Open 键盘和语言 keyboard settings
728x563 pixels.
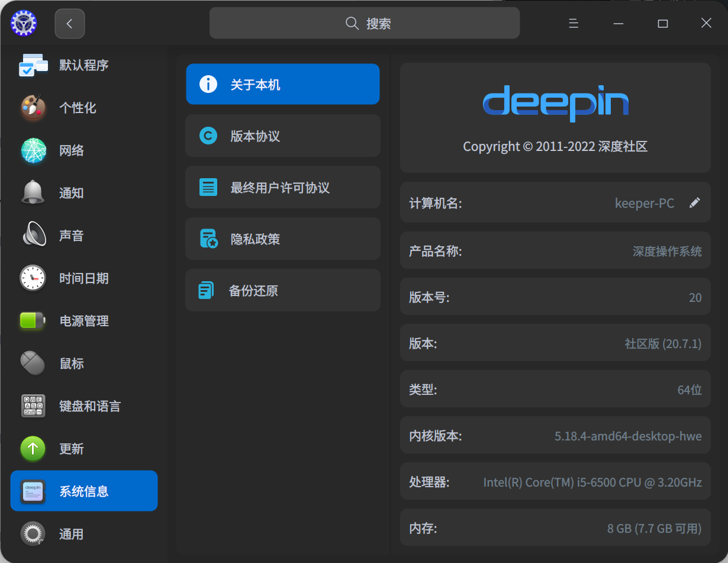83,406
